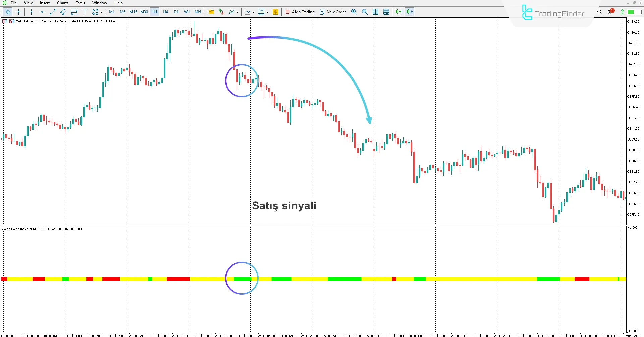The height and width of the screenshot is (337, 644).
Task: Select the Text label tool
Action: 85,12
